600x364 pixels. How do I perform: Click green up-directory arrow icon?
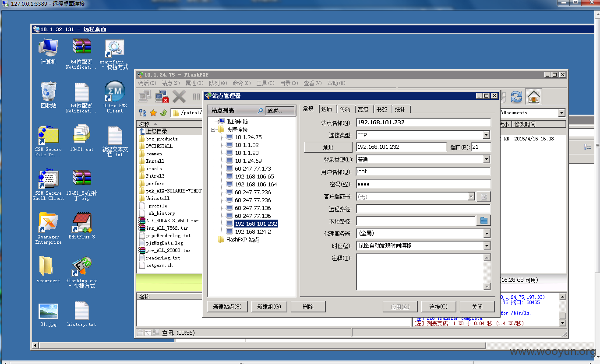[164, 113]
